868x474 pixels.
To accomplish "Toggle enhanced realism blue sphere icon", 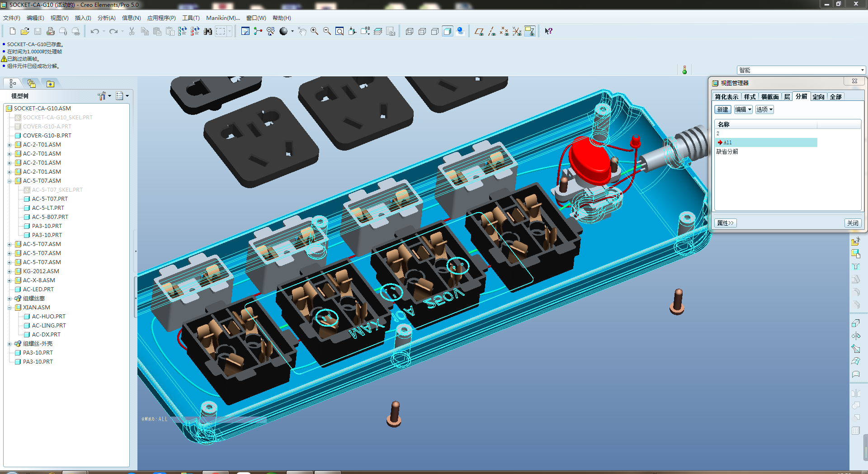I will (x=460, y=31).
